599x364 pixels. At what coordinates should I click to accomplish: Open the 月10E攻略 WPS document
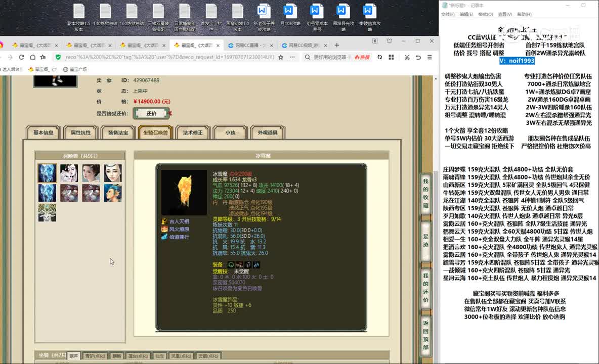(290, 15)
